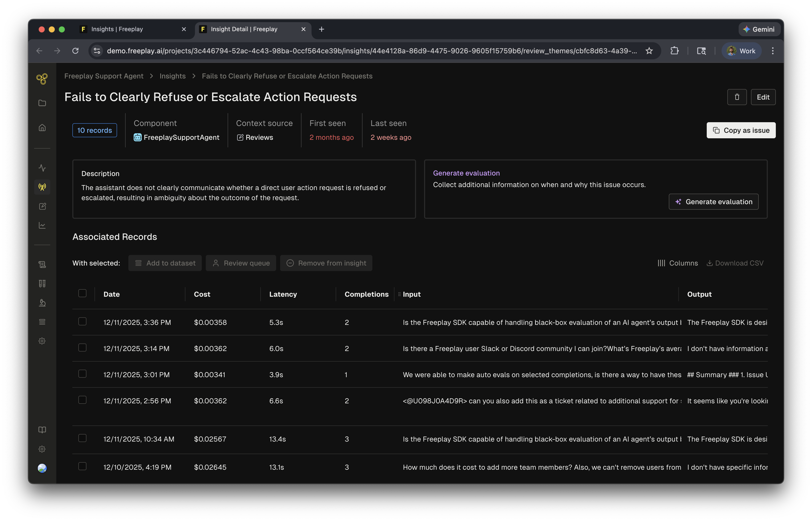This screenshot has width=812, height=521.
Task: Switch to the Insights | Freeplay tab
Action: 117,29
